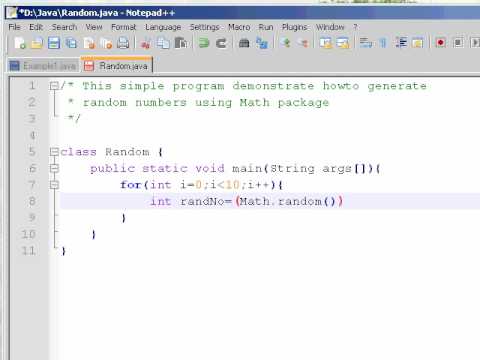Toggle the Show All Characters icon
This screenshot has height=360, width=480.
point(383,43)
